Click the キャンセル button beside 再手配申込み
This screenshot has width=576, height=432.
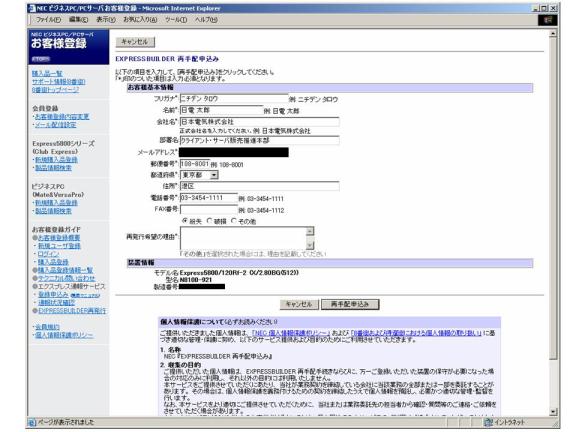click(x=299, y=304)
